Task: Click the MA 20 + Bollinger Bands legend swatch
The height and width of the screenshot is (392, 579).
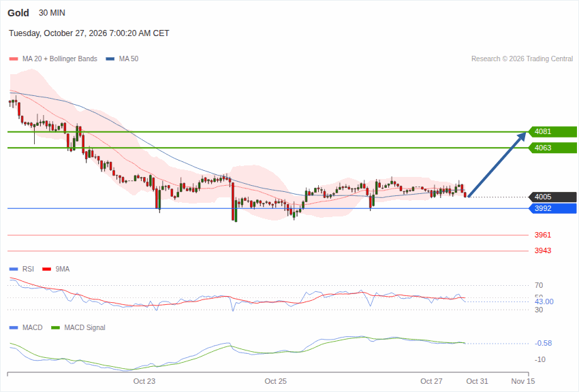Action: click(x=14, y=59)
